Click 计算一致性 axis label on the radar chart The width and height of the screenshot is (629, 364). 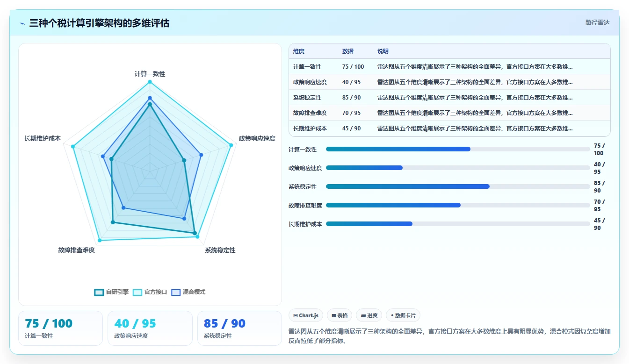[x=150, y=74]
